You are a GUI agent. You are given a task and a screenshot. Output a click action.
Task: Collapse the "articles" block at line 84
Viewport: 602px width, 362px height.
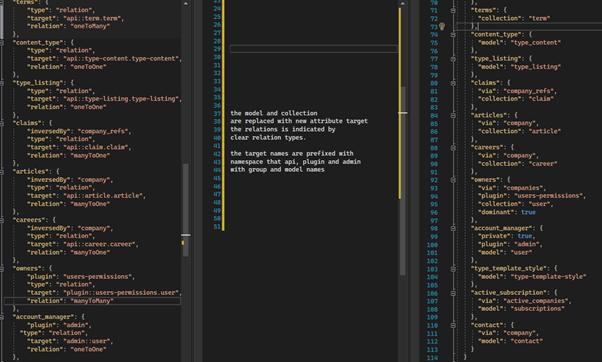453,115
